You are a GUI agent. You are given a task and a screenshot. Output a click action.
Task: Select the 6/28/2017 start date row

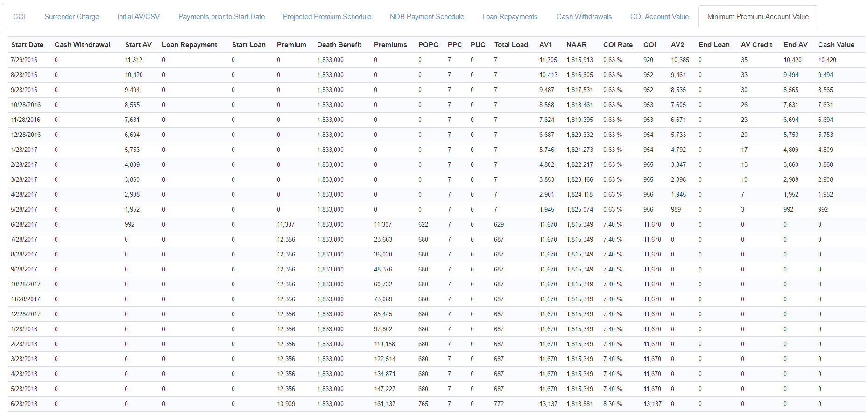[x=24, y=225]
